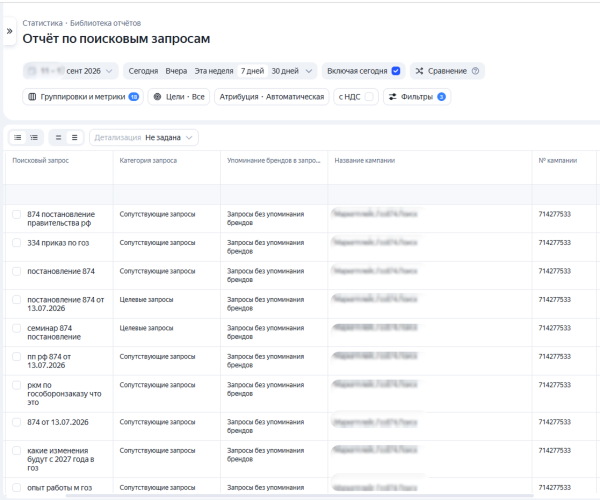
Task: Click the columns icon in Группировки и метрики
Action: click(32, 97)
